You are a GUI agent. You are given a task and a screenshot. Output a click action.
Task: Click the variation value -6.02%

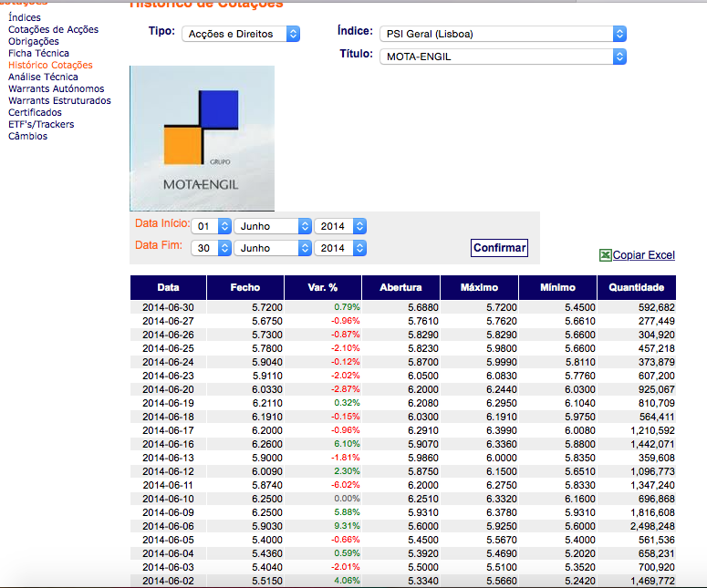click(346, 485)
